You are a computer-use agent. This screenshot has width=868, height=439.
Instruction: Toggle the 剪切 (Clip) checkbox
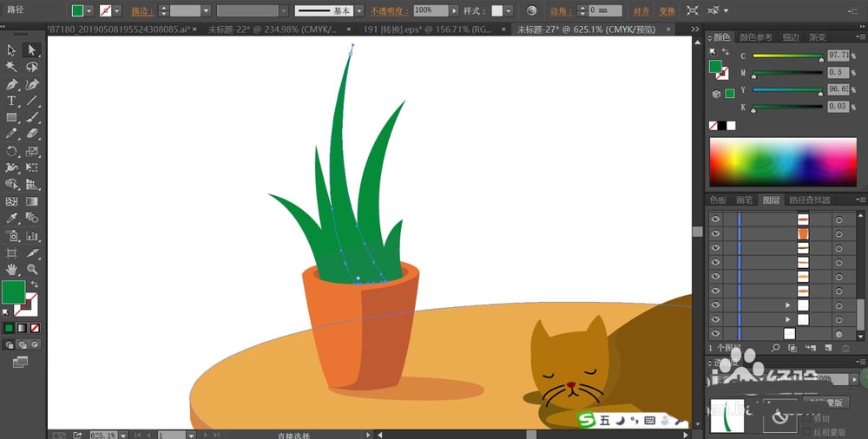pos(806,417)
